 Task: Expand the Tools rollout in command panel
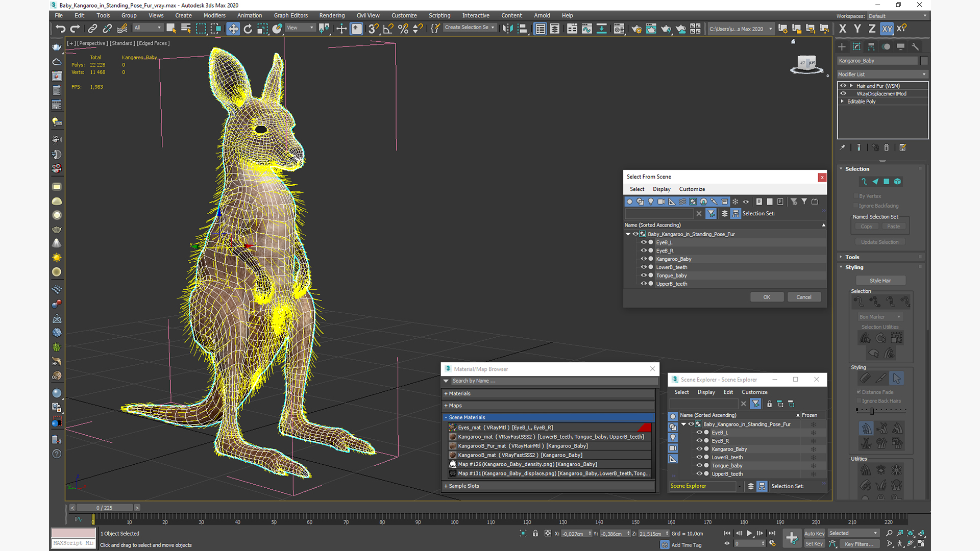coord(852,257)
